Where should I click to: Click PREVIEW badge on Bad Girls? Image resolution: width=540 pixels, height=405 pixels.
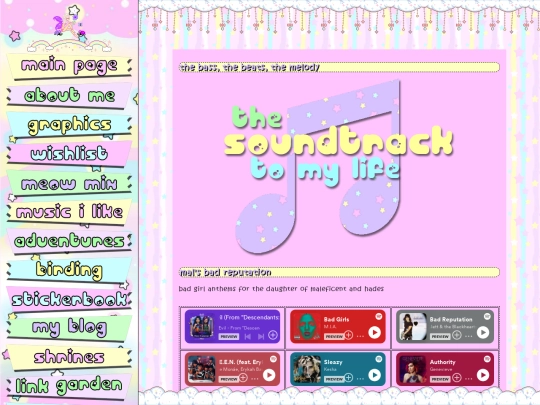(334, 336)
